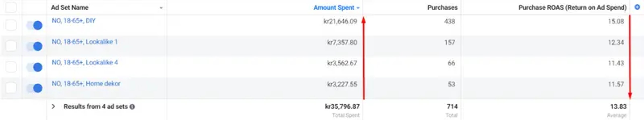Image resolution: width=644 pixels, height=120 pixels.
Task: Open the NO, 18-65+, Lookalike 1 link
Action: (x=85, y=42)
